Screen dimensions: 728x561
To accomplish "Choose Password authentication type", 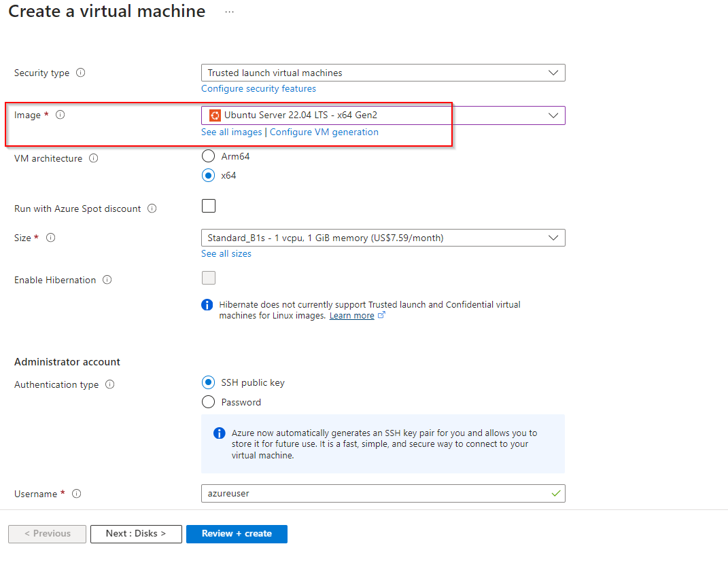I will point(209,402).
